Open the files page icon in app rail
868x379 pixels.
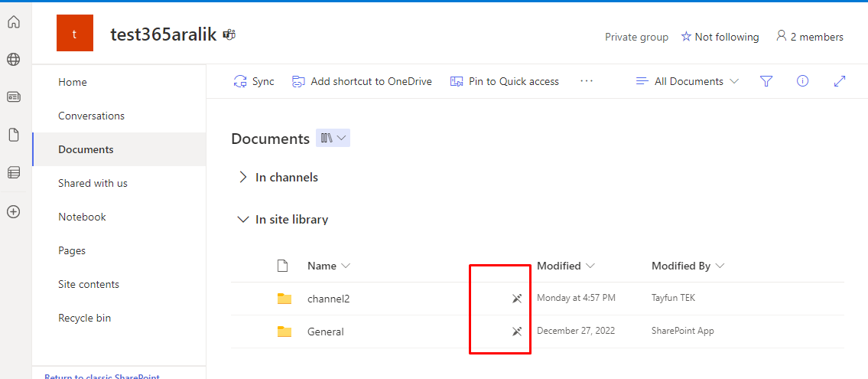pos(13,135)
